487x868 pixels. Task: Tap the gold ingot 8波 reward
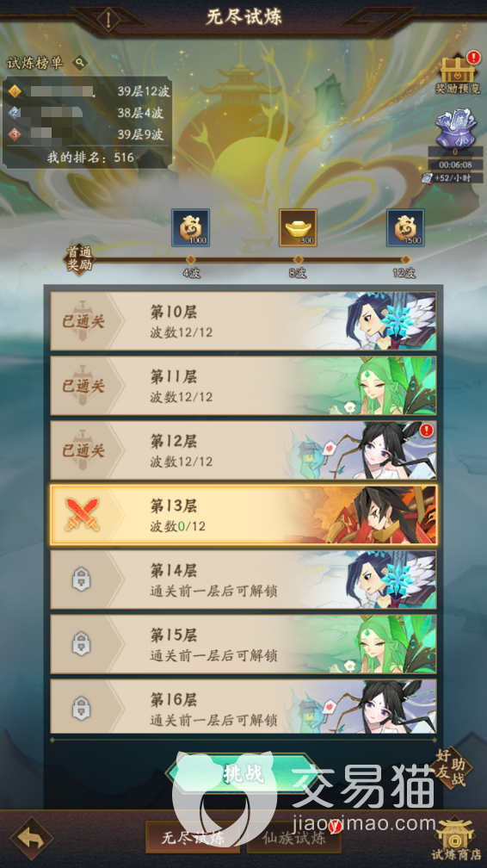[x=298, y=227]
